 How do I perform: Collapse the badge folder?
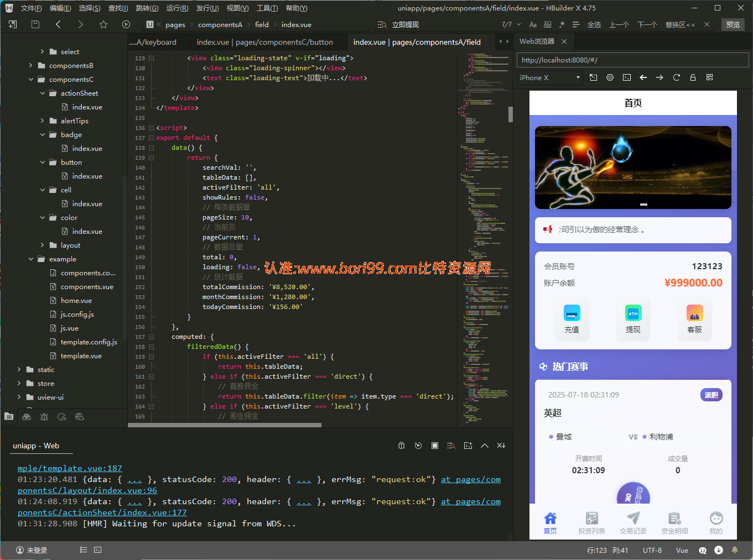42,134
